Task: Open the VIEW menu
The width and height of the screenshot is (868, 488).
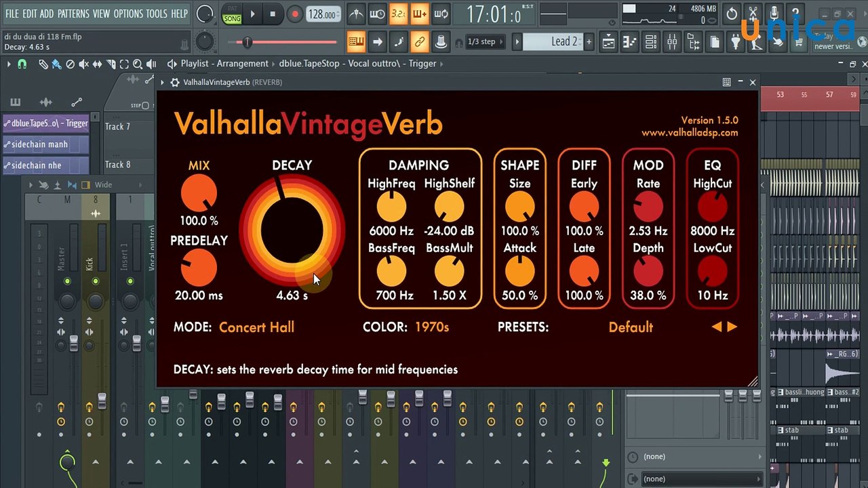Action: 101,14
